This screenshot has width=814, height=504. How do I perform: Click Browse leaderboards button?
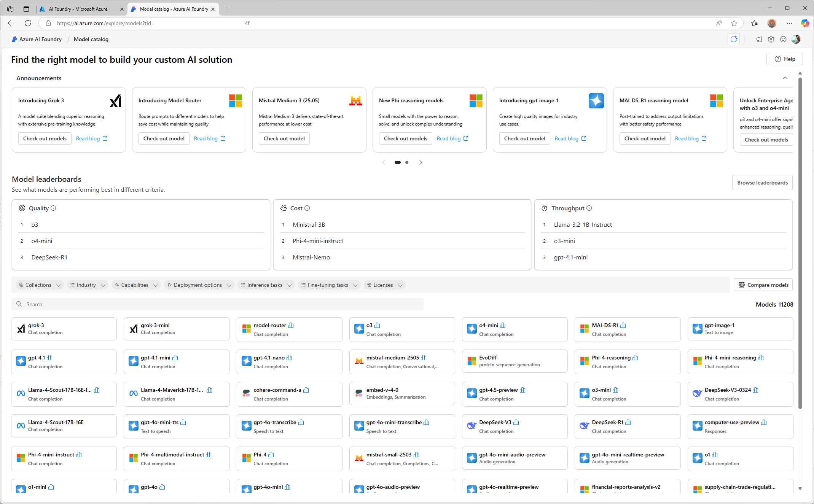(762, 183)
